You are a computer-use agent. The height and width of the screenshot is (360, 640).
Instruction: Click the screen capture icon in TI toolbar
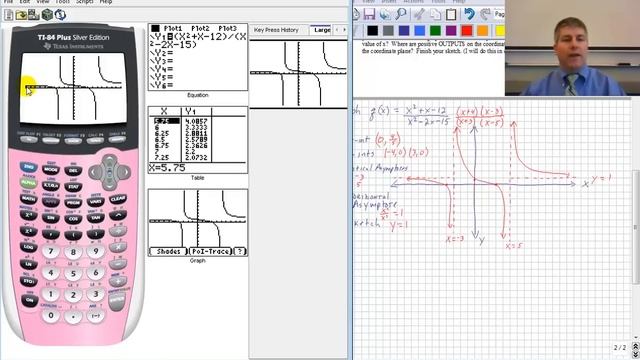coord(34,15)
